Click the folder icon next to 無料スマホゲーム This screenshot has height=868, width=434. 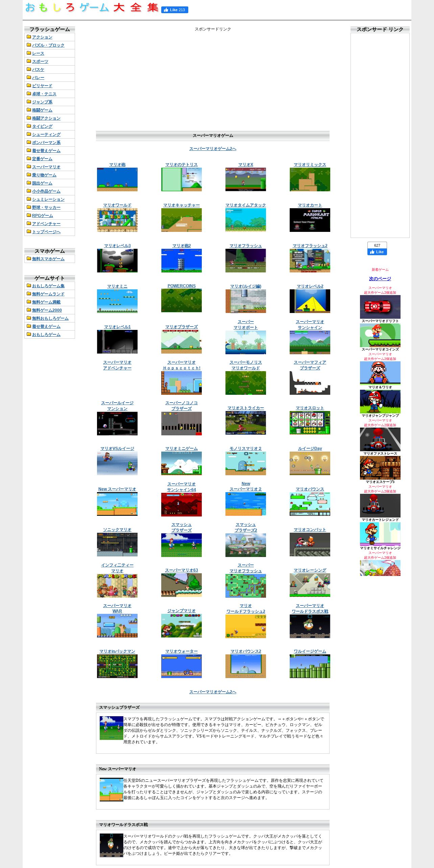[x=29, y=259]
